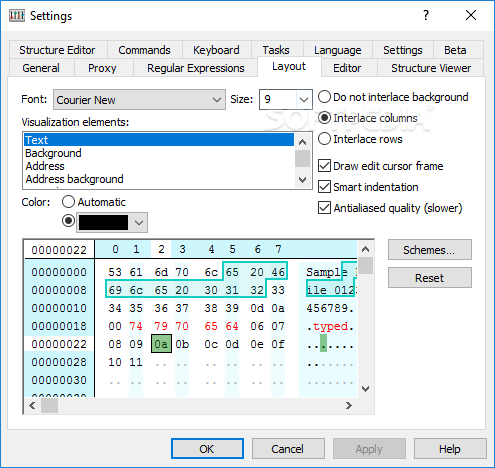This screenshot has height=468, width=495.
Task: Open the Courier New font dropdown
Action: 139,99
